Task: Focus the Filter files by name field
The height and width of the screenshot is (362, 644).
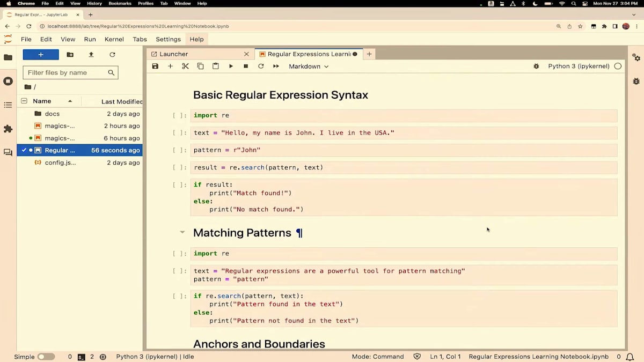Action: [70, 72]
